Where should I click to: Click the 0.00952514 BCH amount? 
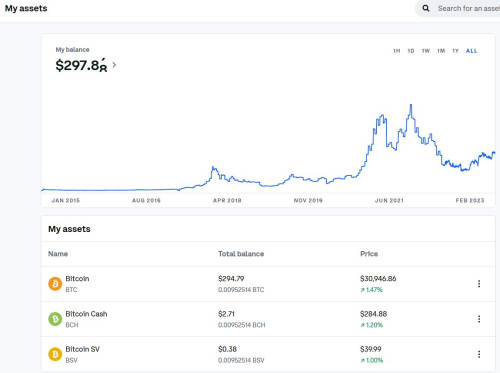242,325
